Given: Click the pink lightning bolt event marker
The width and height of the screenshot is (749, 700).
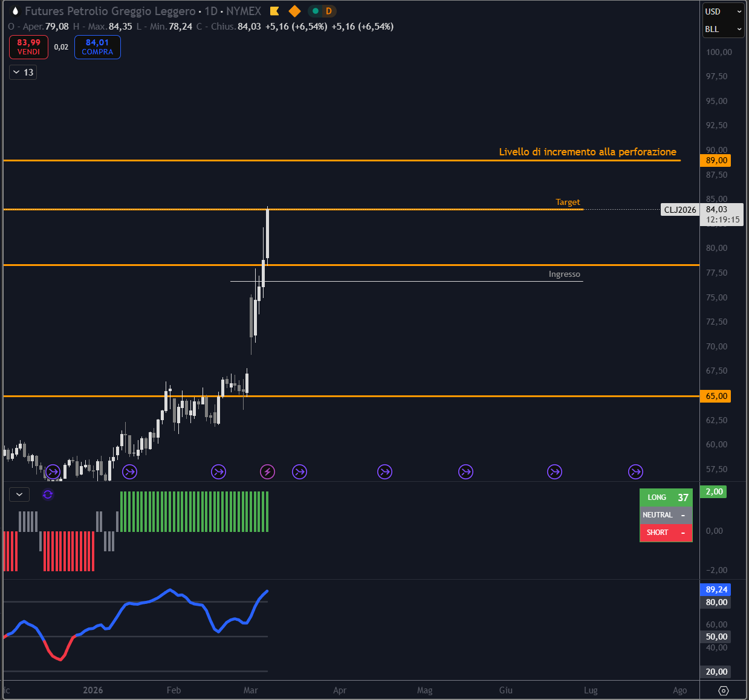Looking at the screenshot, I should [267, 472].
